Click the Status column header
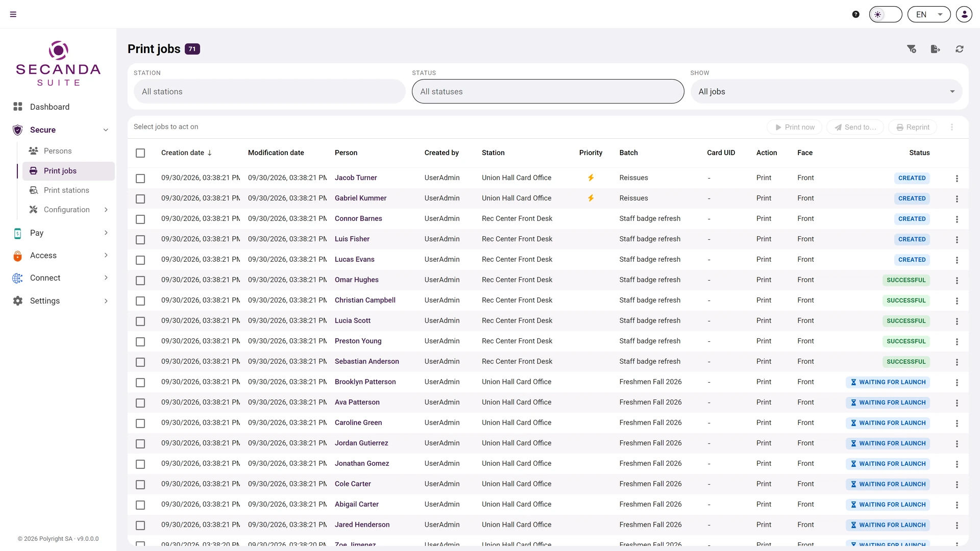 pos(919,153)
